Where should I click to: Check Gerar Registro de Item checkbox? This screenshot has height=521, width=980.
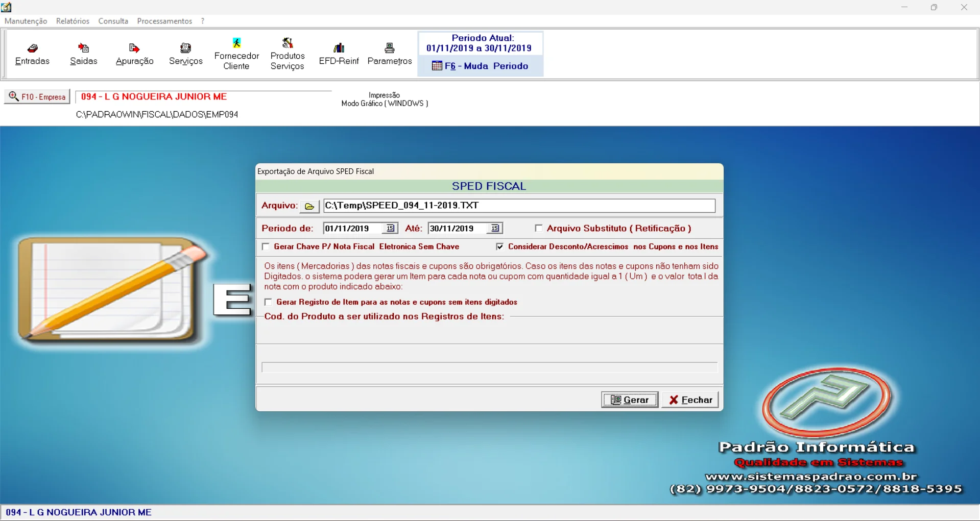[268, 302]
